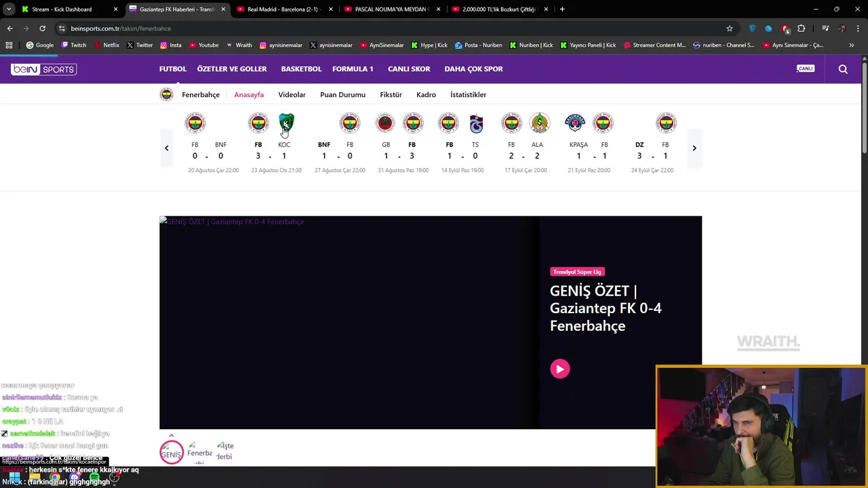Open the GENİŞ ÖZET Gaziantep FK 0-4 headline
The image size is (868, 488).
606,308
